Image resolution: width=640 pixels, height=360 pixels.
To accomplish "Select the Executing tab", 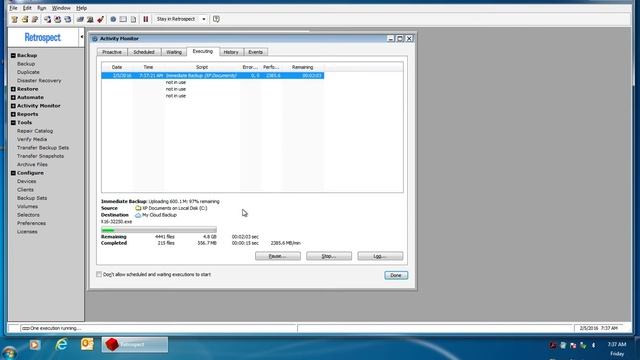I will (x=203, y=51).
